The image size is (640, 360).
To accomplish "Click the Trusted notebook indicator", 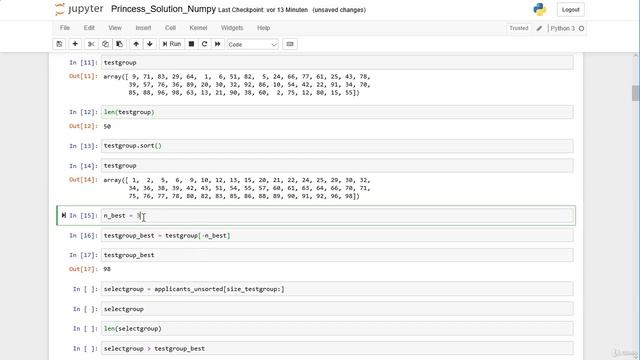I will pos(518,28).
